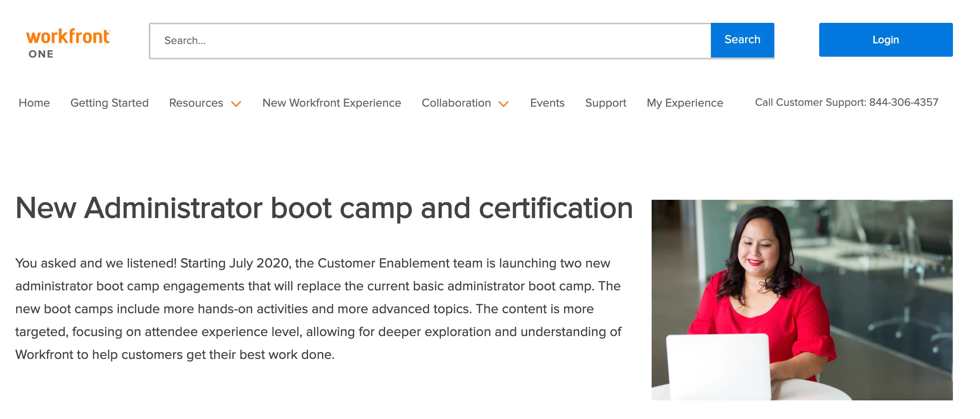This screenshot has width=980, height=419.
Task: Focus the Search input field
Action: 430,41
